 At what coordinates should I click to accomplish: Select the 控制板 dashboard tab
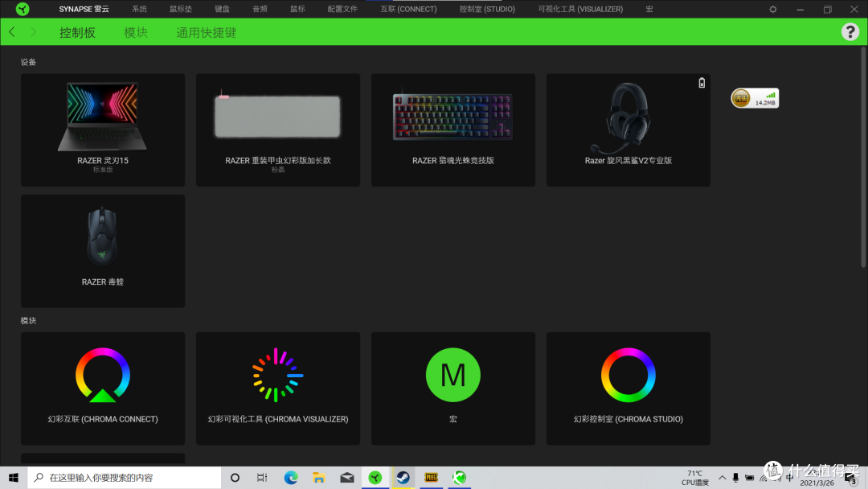point(77,33)
